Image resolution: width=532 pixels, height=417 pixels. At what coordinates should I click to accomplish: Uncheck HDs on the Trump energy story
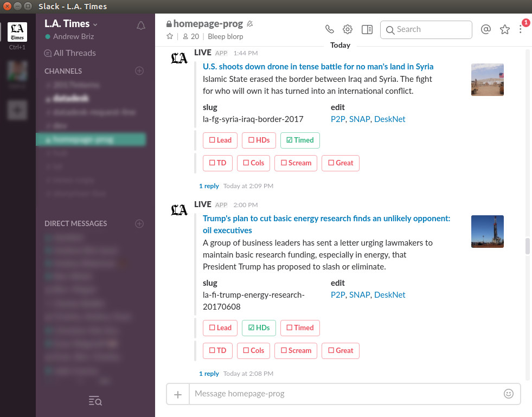(259, 328)
